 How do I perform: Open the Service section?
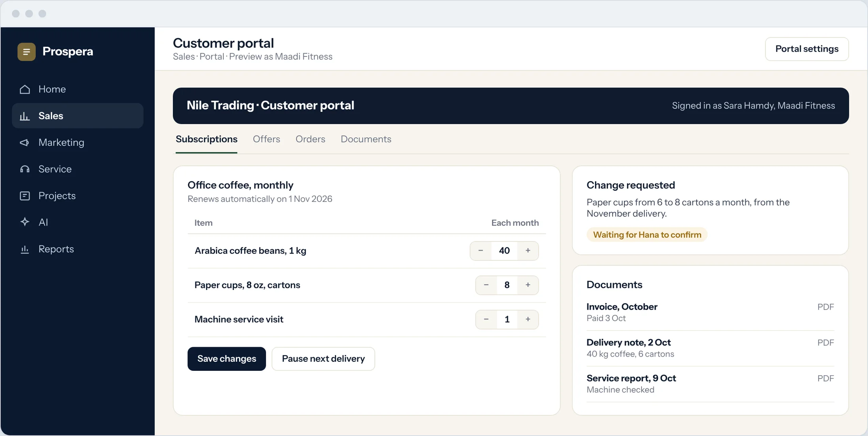coord(78,169)
